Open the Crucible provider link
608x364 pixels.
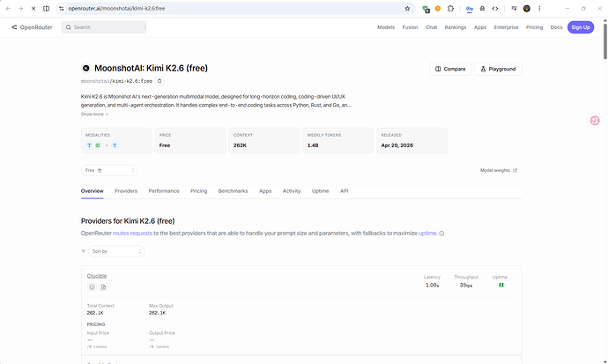tap(97, 276)
